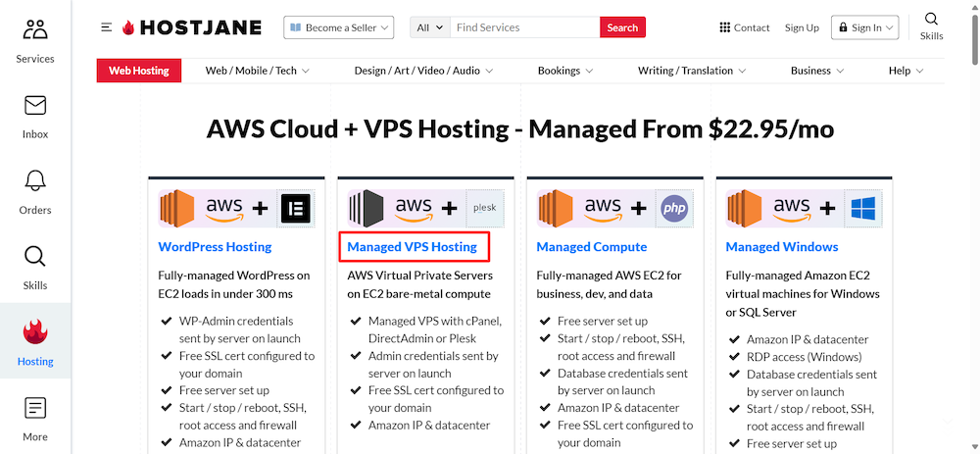
Task: Click the HostJane flame logo
Action: tap(128, 27)
